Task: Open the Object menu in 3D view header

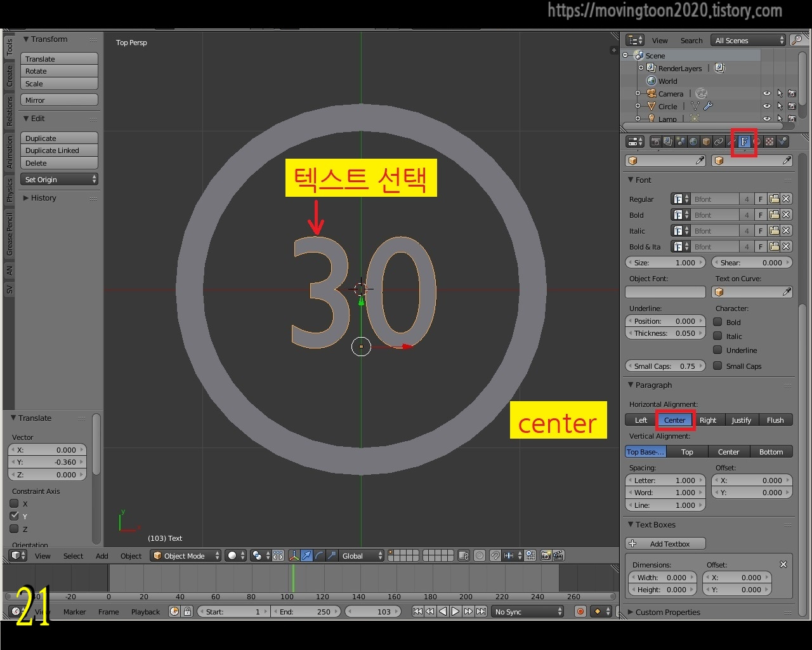Action: pyautogui.click(x=131, y=555)
